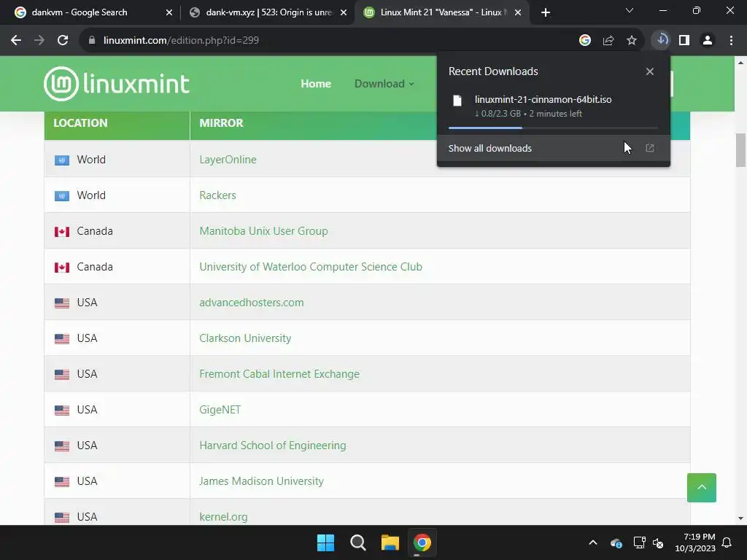Click the address bar URL
The width and height of the screenshot is (747, 560).
(181, 41)
